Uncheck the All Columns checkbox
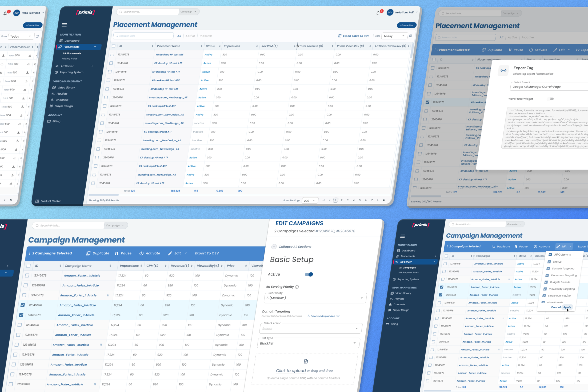 [550, 254]
